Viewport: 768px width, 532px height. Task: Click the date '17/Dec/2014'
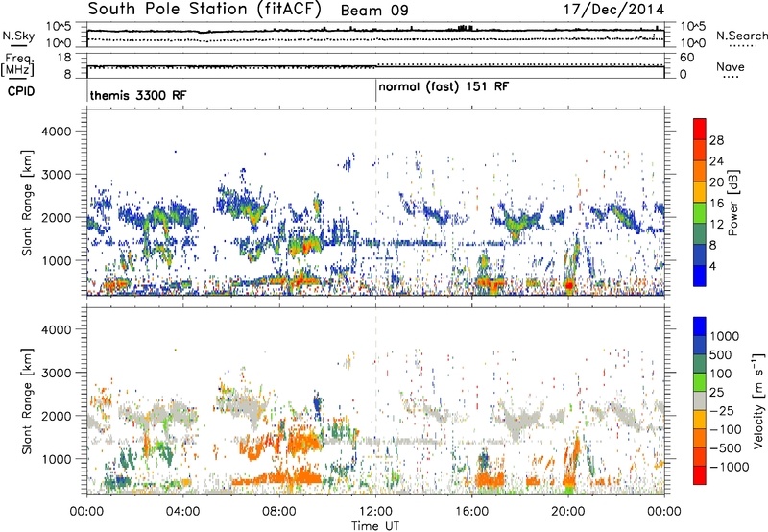coord(614,10)
